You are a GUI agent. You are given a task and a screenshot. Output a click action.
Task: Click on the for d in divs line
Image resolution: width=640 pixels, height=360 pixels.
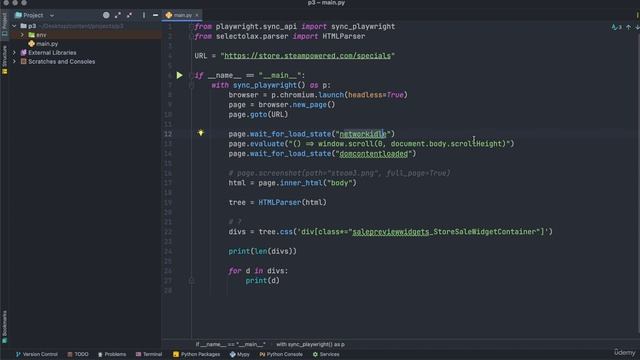(x=258, y=271)
